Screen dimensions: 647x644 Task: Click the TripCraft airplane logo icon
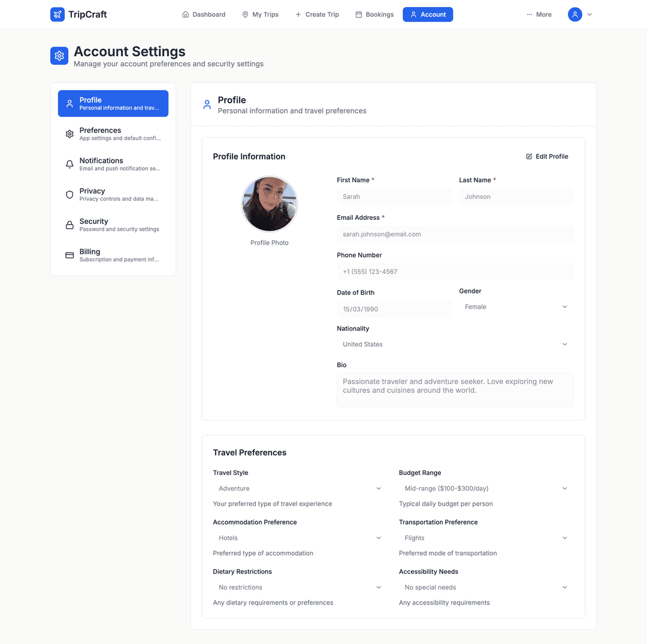[x=58, y=14]
